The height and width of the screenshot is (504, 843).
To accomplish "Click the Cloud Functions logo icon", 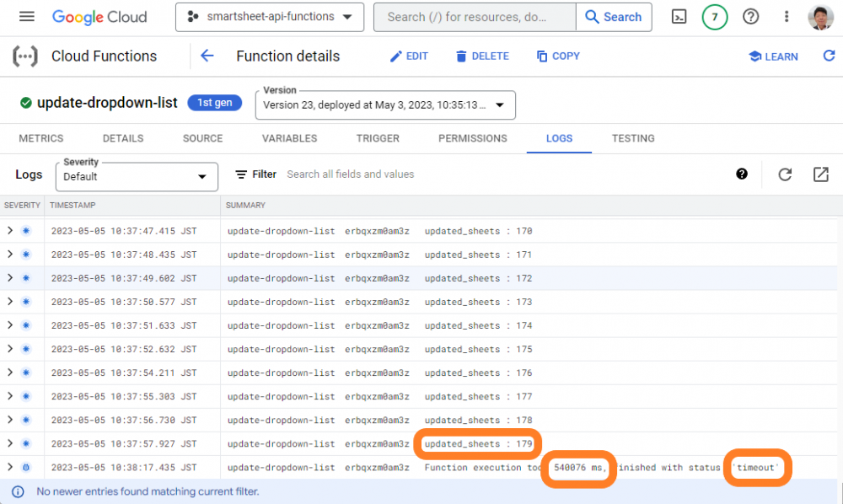I will tap(24, 56).
